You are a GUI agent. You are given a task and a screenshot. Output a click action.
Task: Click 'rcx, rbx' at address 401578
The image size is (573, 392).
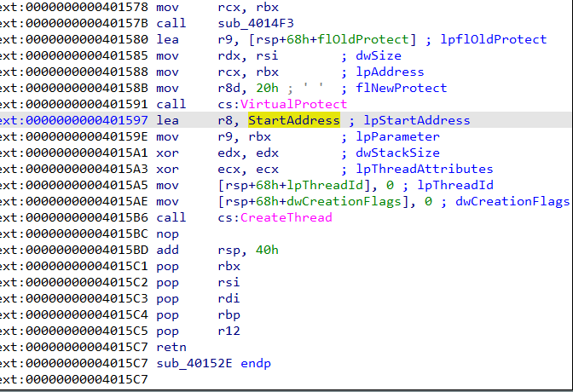click(x=248, y=7)
